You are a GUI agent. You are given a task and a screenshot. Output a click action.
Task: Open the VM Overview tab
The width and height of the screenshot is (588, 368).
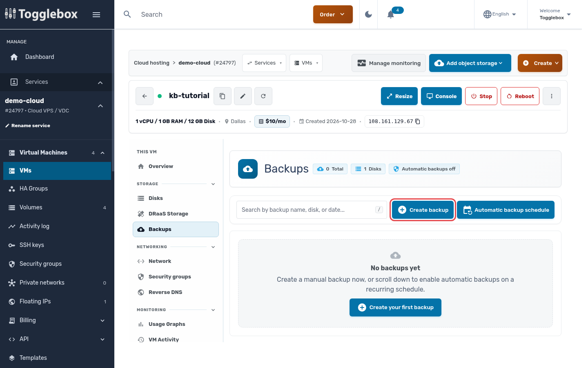point(176,166)
